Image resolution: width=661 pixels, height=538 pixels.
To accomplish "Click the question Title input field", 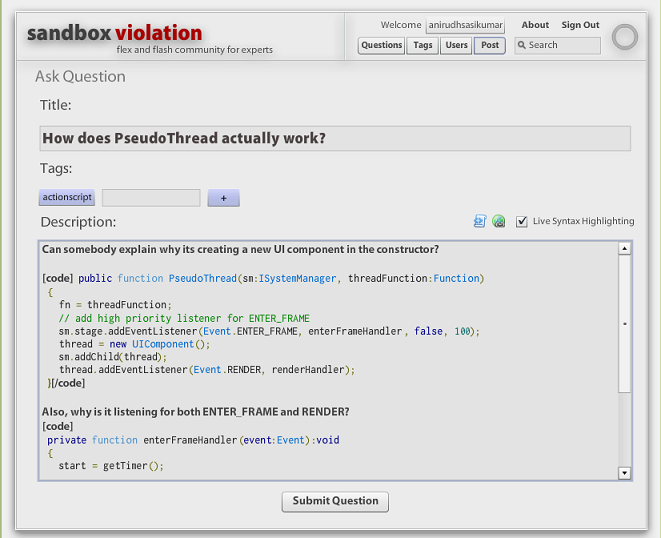I will click(335, 138).
